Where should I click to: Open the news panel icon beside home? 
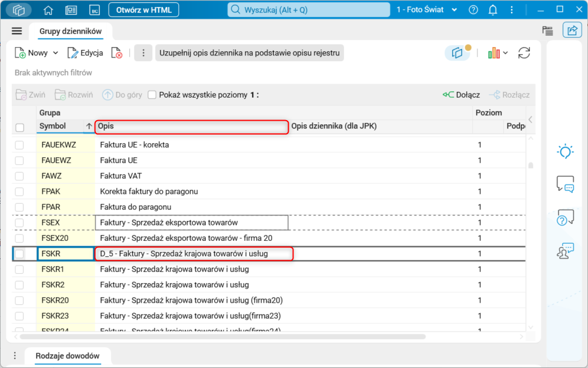click(x=71, y=10)
